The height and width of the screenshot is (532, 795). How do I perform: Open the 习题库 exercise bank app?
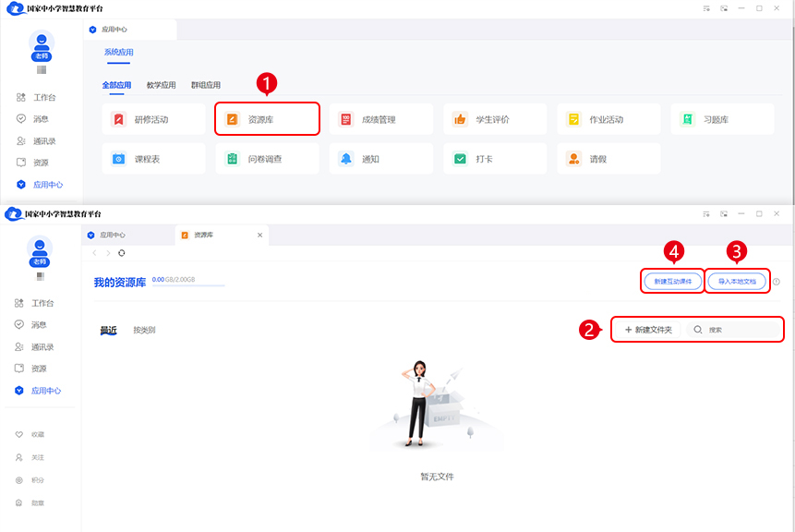(x=722, y=119)
